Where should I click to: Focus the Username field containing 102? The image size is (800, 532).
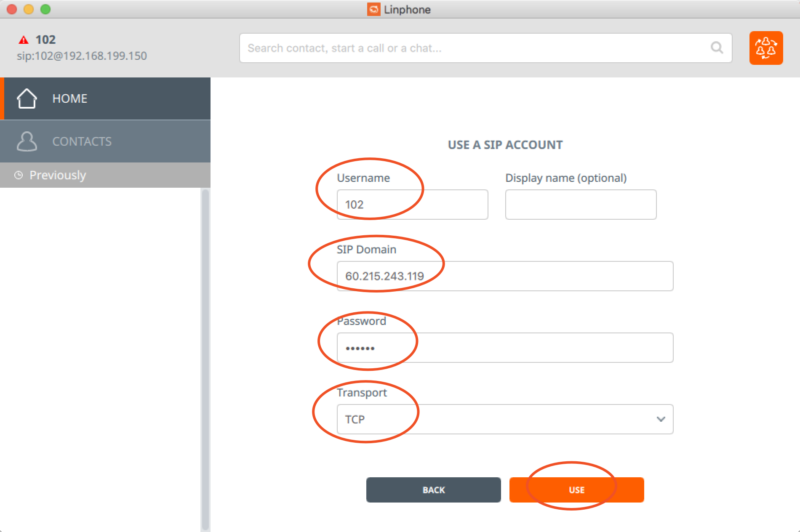(x=412, y=205)
